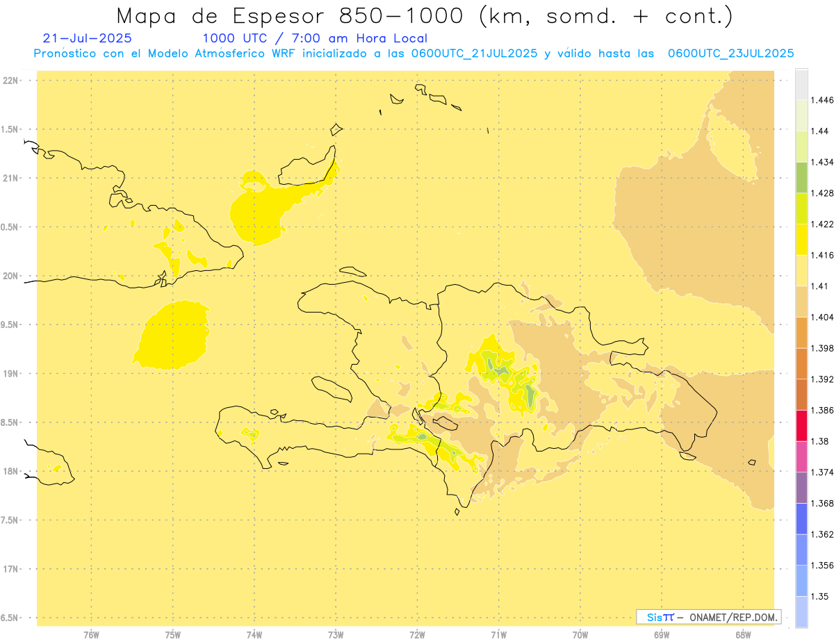Click the pink legend band between 1.374 and 1.38

tap(801, 456)
